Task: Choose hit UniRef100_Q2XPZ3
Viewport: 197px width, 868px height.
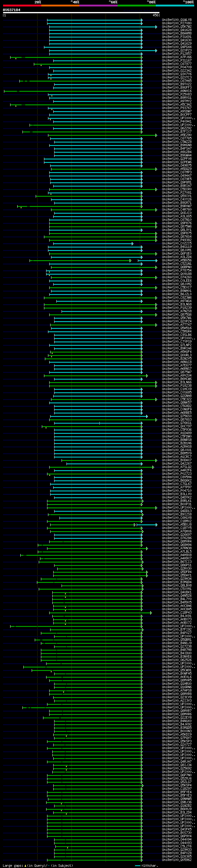Action: [177, 50]
